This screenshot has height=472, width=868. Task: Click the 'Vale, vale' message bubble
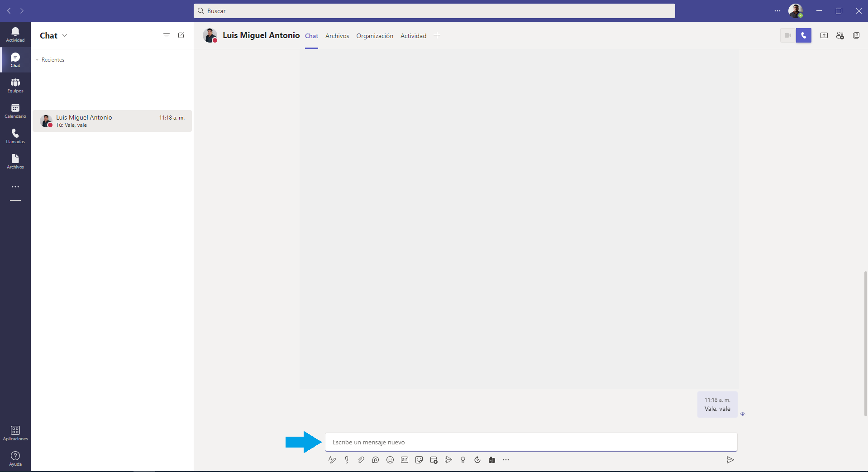[x=717, y=405]
